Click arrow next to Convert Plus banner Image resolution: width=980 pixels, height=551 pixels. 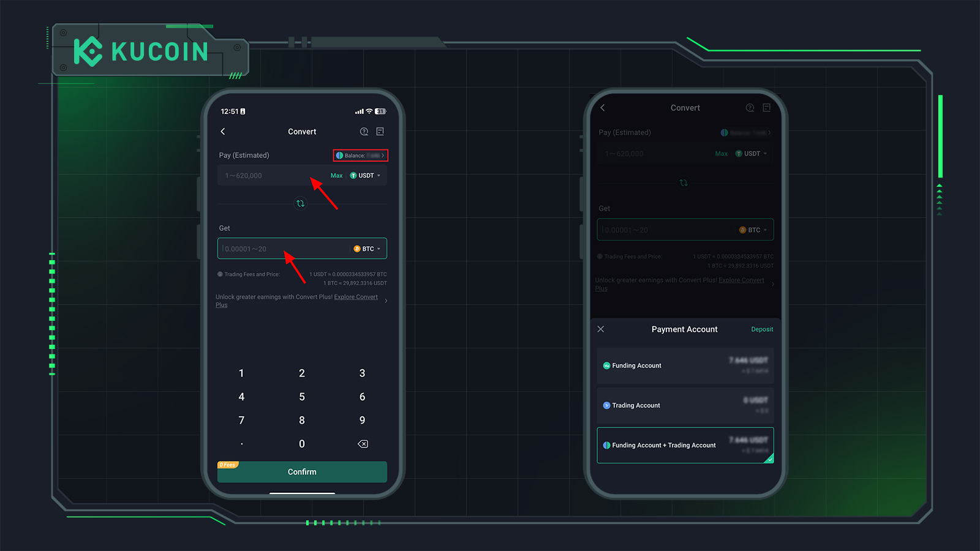386,301
